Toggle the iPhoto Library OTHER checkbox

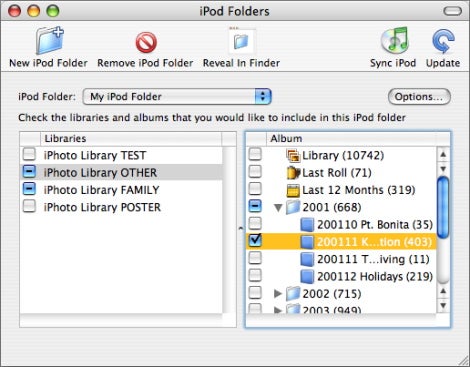click(x=29, y=172)
